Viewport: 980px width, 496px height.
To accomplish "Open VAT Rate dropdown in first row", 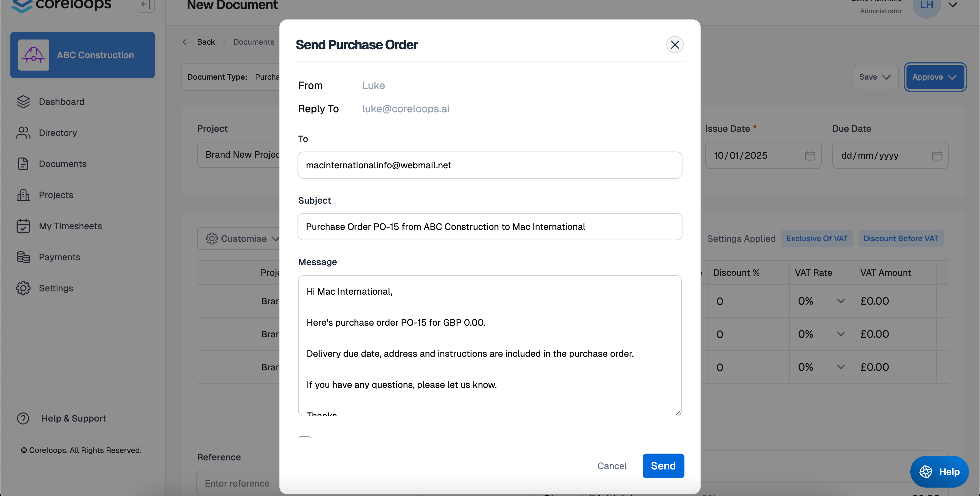I will (841, 301).
